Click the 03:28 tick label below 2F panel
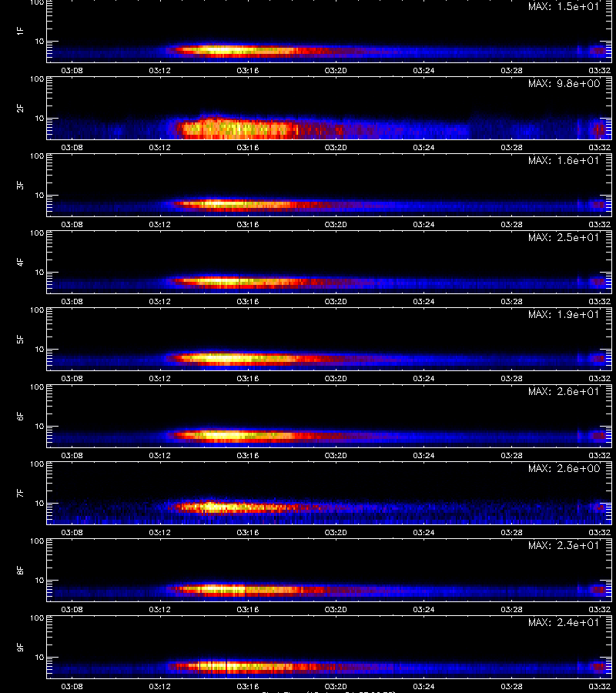 coord(512,147)
